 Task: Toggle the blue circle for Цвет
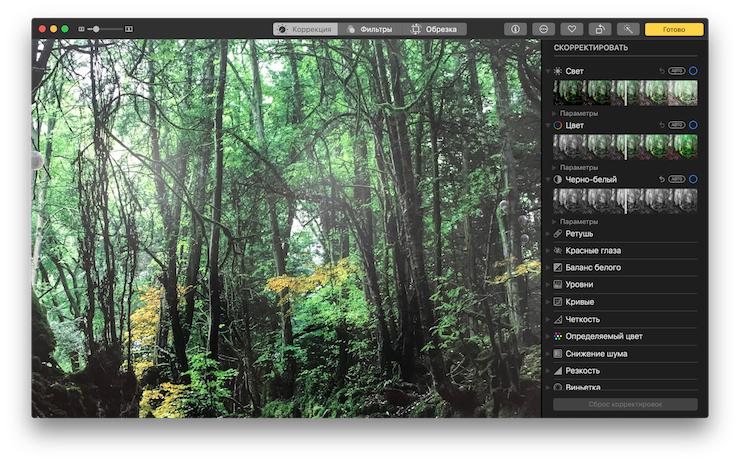tap(693, 125)
